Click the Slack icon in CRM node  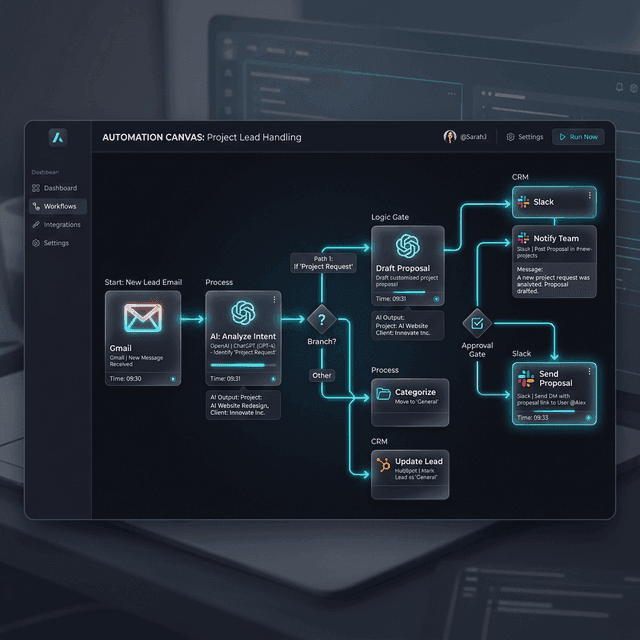pyautogui.click(x=524, y=202)
